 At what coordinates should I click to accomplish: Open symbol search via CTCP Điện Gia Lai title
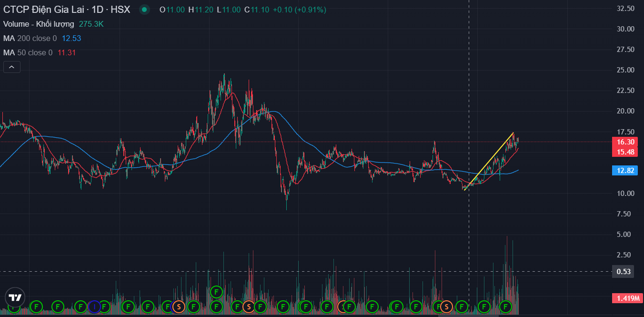click(x=44, y=10)
